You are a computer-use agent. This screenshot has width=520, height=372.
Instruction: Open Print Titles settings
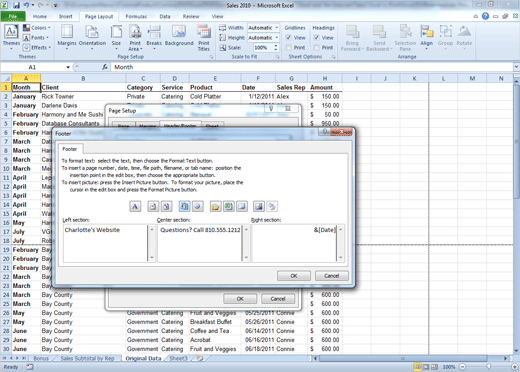(x=204, y=37)
